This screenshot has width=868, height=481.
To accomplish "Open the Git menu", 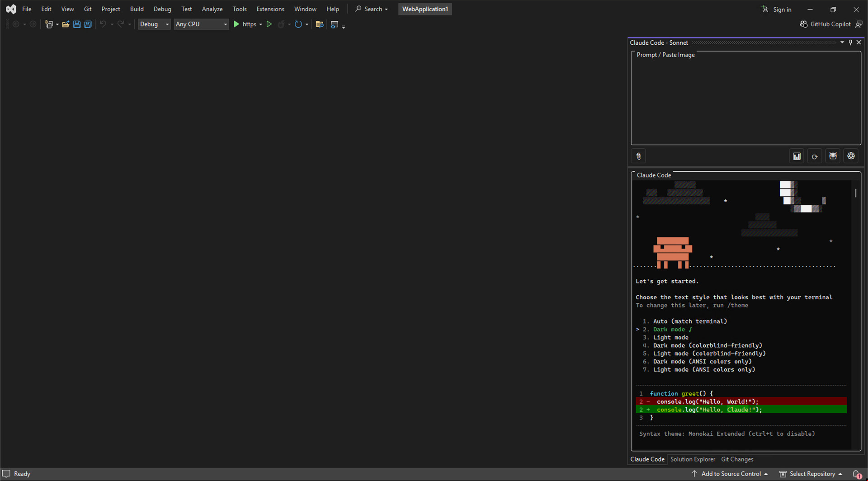I will [x=88, y=9].
